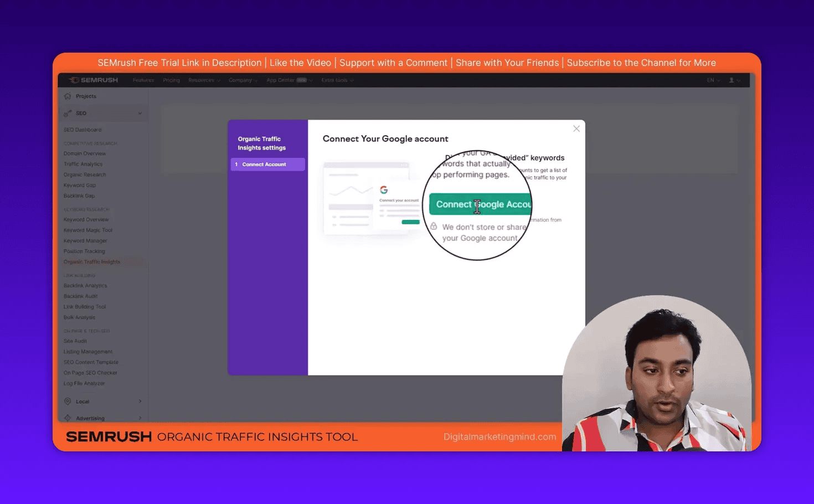Click the lock icon beside the privacy note

[x=432, y=227]
